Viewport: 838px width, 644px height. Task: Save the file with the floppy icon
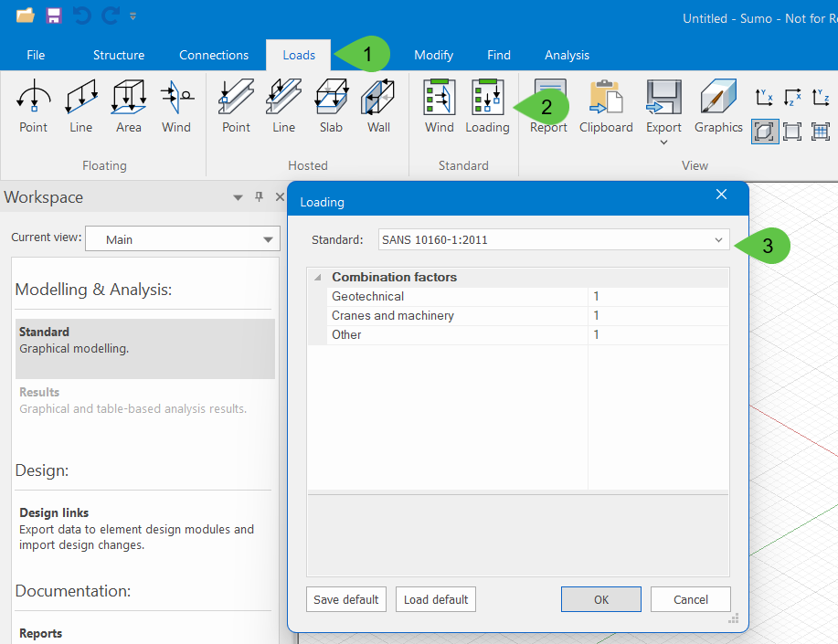point(53,16)
